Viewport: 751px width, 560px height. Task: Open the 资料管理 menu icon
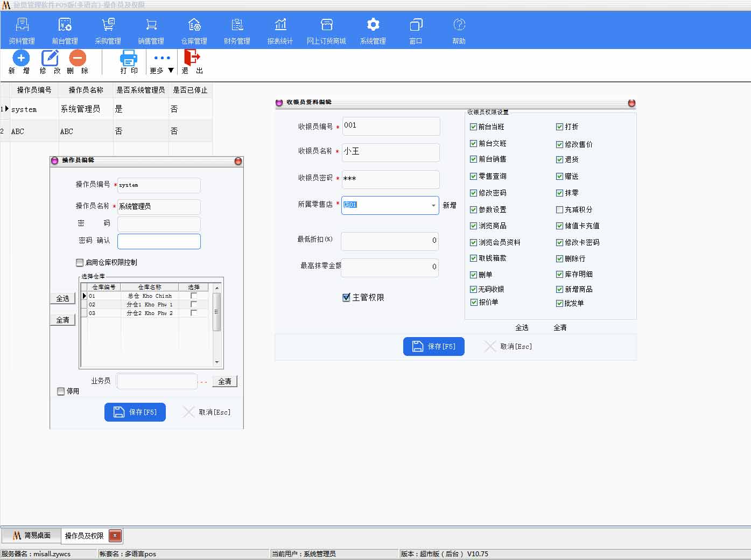[22, 25]
